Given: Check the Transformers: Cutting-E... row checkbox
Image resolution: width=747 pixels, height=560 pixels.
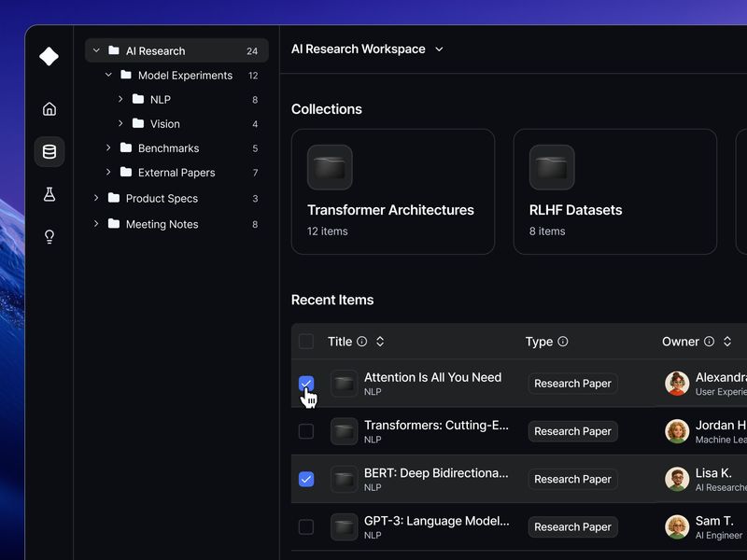Looking at the screenshot, I should pyautogui.click(x=305, y=431).
